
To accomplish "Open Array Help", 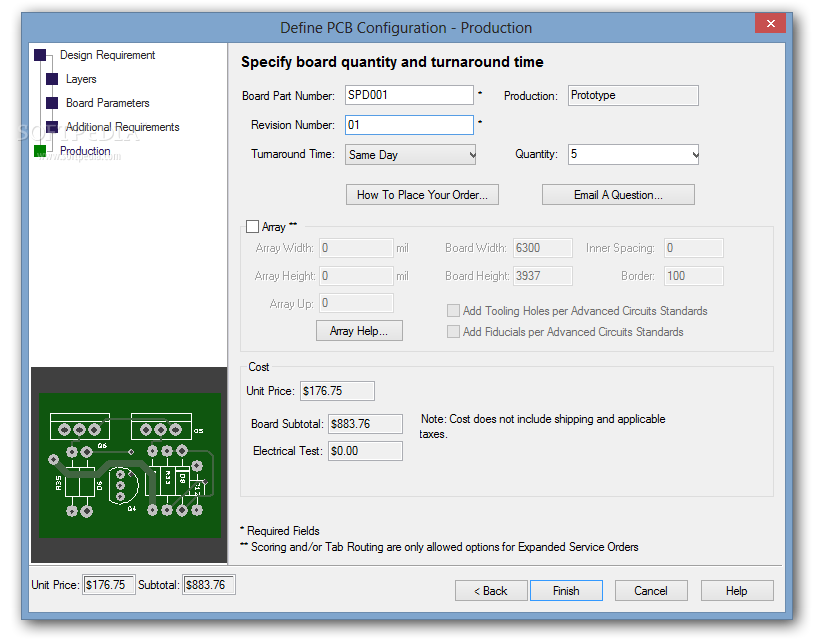I will pos(359,331).
